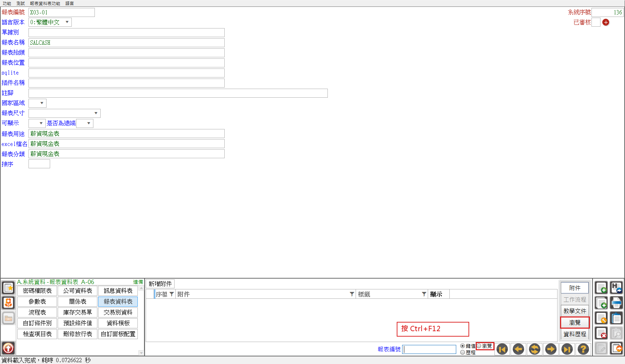Toggle the 已審核 checkbox

point(596,22)
